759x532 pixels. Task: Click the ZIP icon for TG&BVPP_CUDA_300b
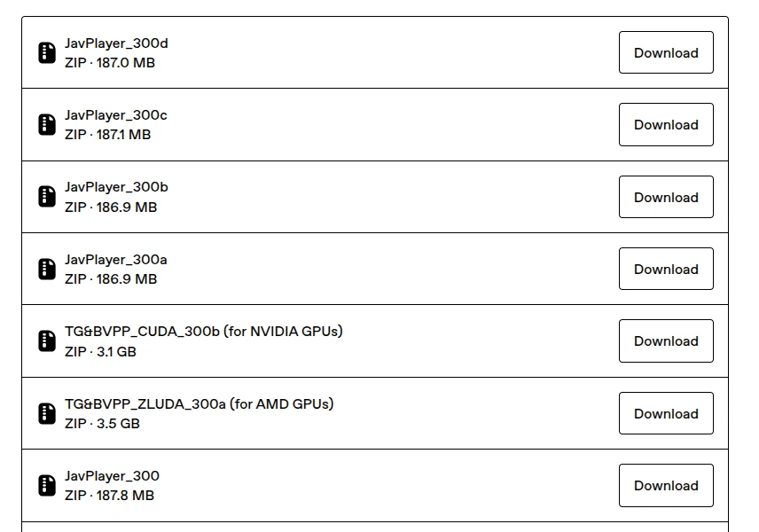47,341
